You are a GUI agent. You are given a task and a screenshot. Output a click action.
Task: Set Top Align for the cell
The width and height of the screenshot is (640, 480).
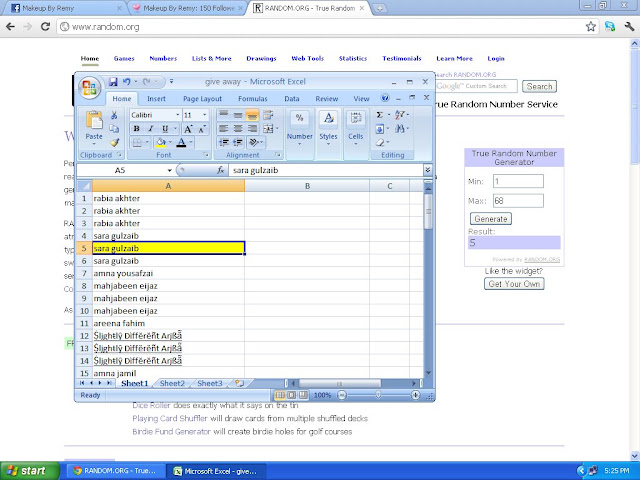pos(223,115)
